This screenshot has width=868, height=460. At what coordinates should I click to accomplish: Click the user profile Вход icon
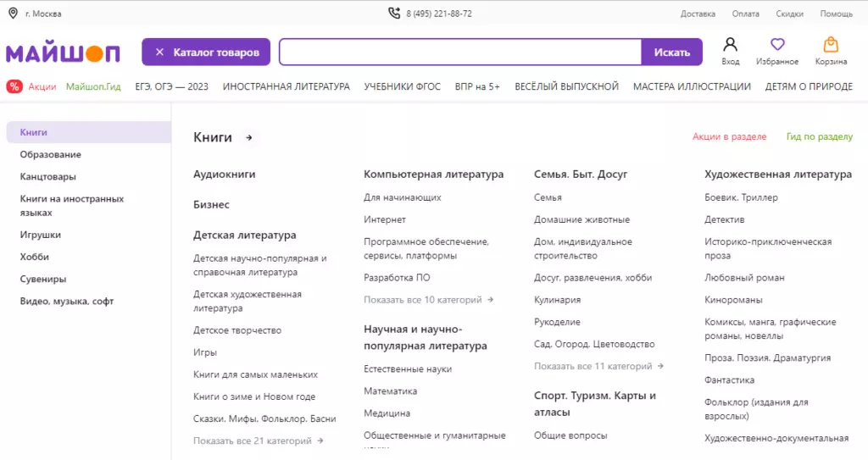[730, 44]
